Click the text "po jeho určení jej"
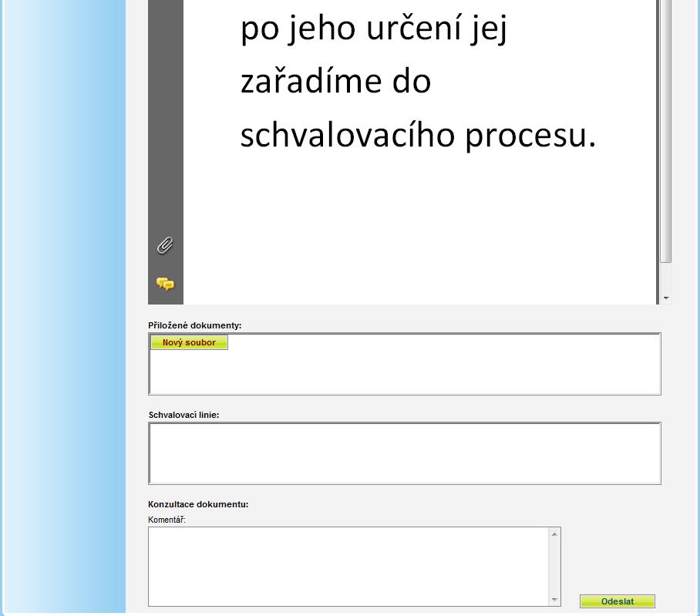The width and height of the screenshot is (700, 616). tap(374, 29)
